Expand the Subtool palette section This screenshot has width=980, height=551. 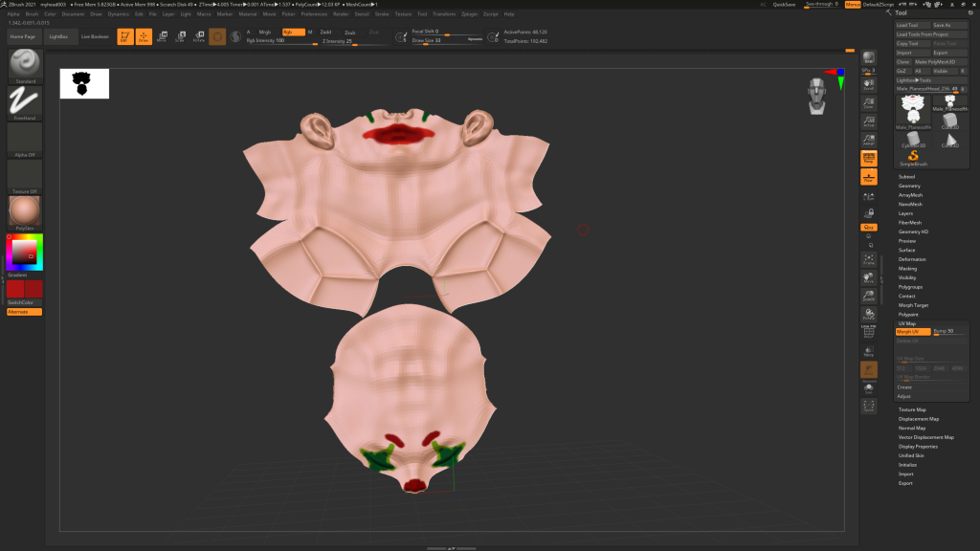(x=907, y=177)
